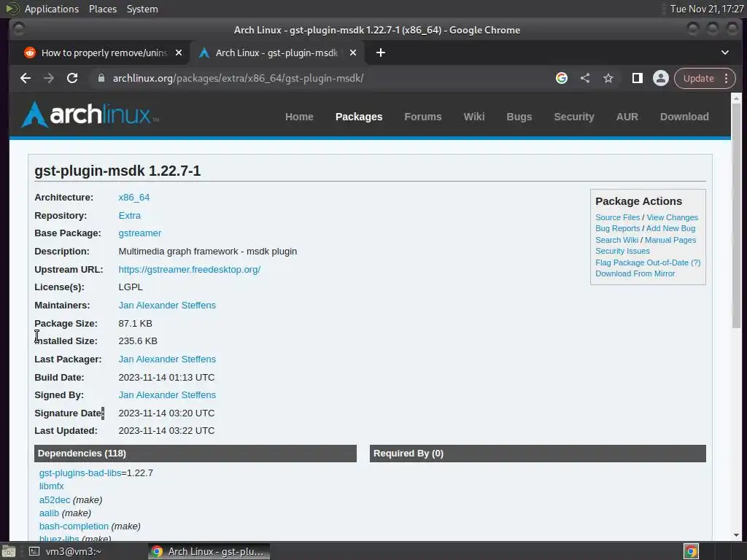
Task: Click the Arch Linux logo
Action: [90, 114]
